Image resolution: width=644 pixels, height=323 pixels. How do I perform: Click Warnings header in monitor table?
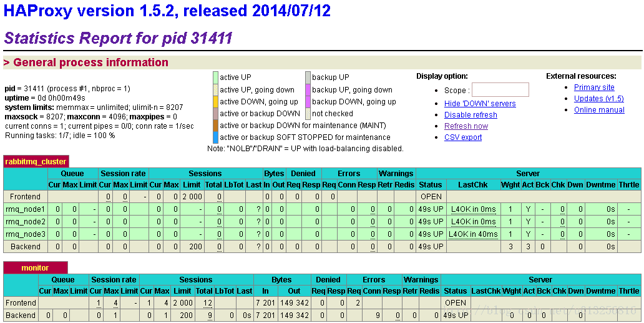coord(421,279)
